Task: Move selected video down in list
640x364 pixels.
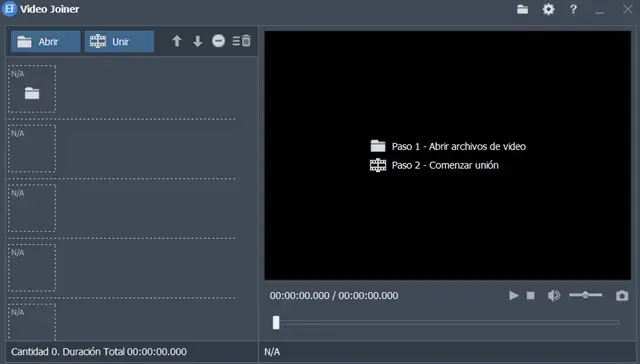Action: [x=198, y=41]
